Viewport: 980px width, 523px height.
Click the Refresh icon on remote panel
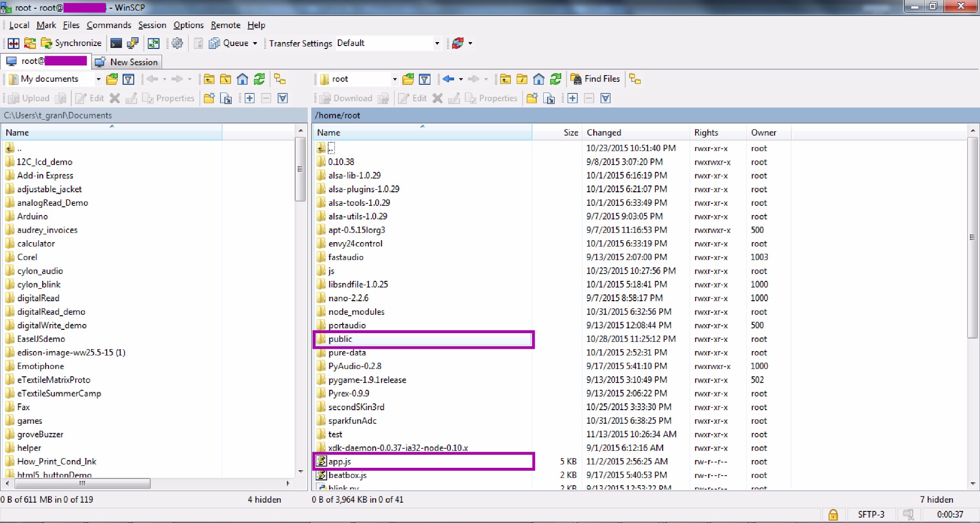click(x=555, y=78)
